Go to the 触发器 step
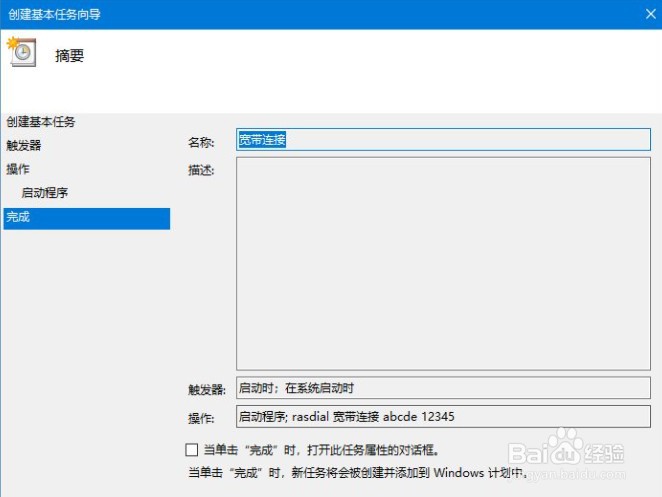The height and width of the screenshot is (497, 662). coord(24,146)
